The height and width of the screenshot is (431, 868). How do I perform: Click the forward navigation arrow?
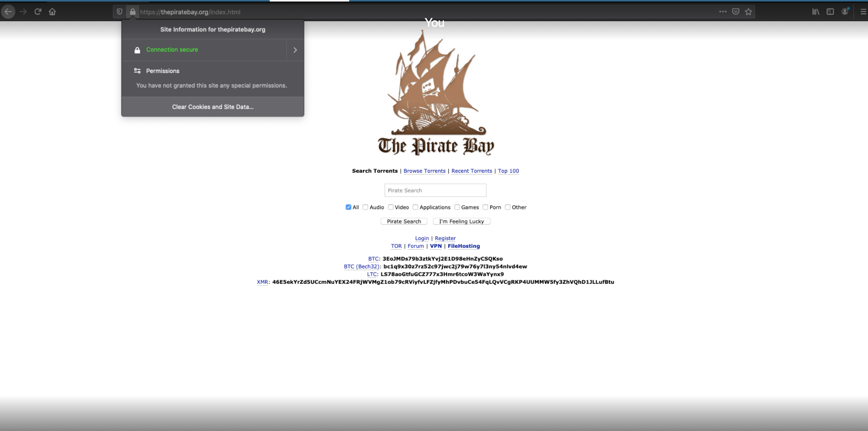[x=23, y=11]
